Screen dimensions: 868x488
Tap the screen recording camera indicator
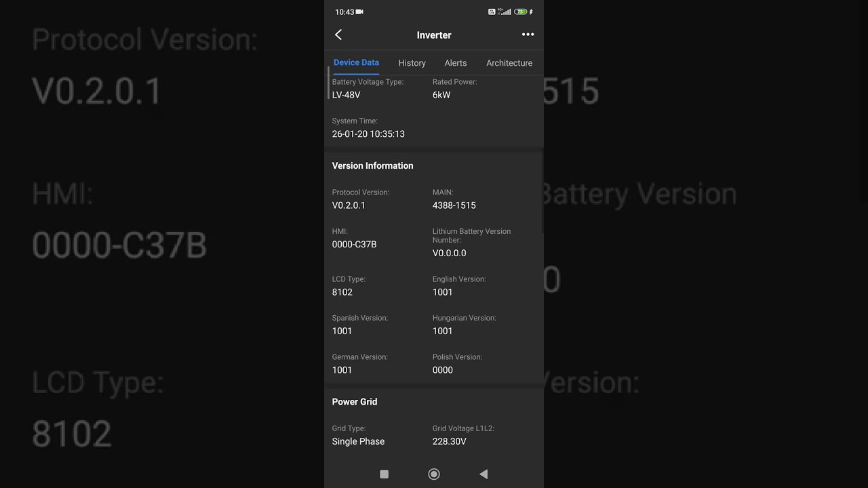click(359, 12)
